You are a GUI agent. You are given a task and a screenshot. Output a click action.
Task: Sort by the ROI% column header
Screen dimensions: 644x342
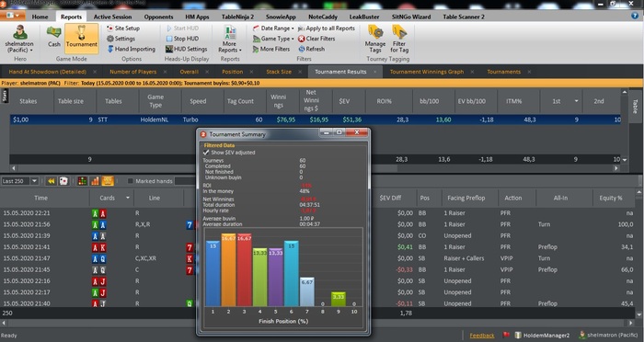point(385,101)
